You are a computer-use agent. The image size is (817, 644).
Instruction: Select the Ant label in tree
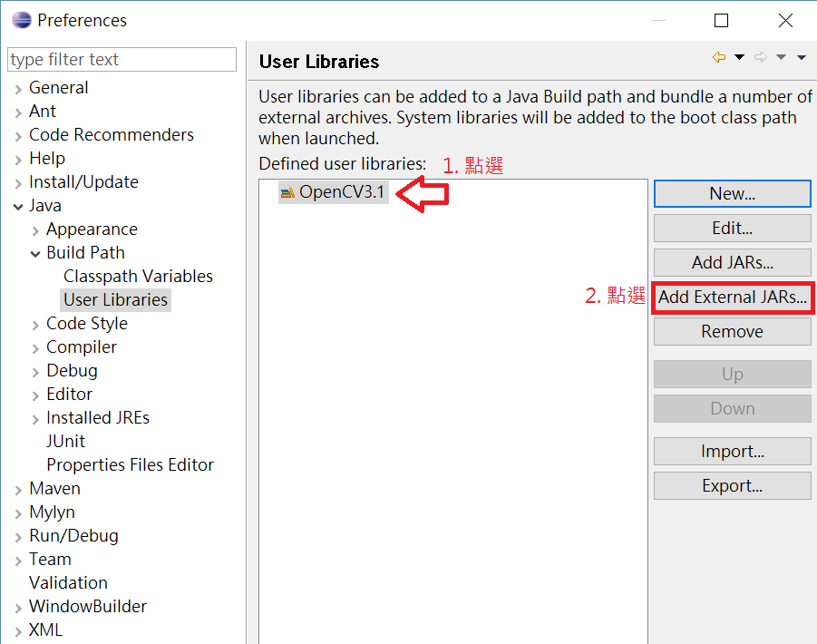(x=43, y=111)
